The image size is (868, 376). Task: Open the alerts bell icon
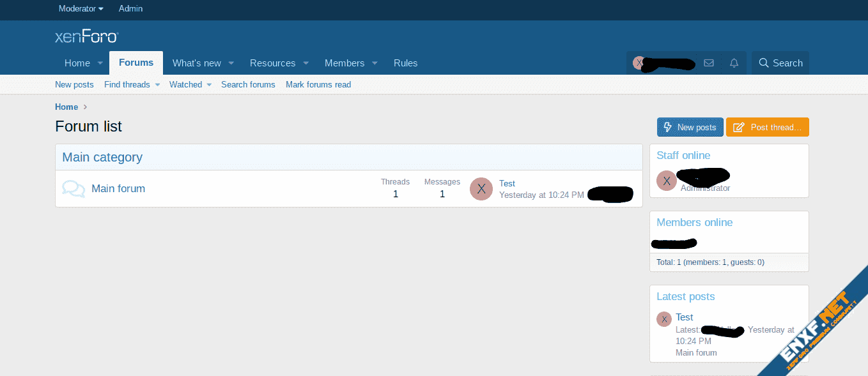[734, 63]
